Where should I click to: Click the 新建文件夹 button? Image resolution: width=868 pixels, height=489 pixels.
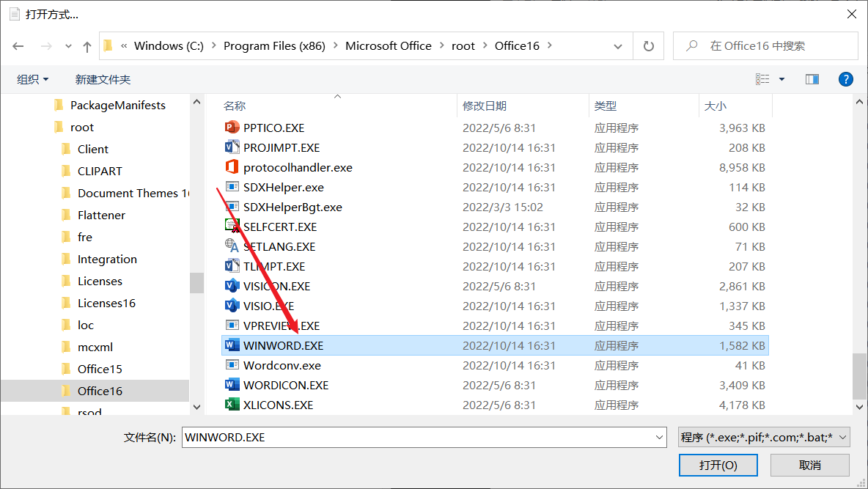103,79
